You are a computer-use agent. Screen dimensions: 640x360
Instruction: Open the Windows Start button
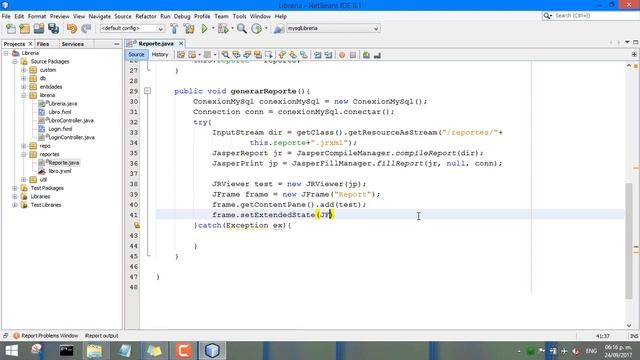click(11, 351)
